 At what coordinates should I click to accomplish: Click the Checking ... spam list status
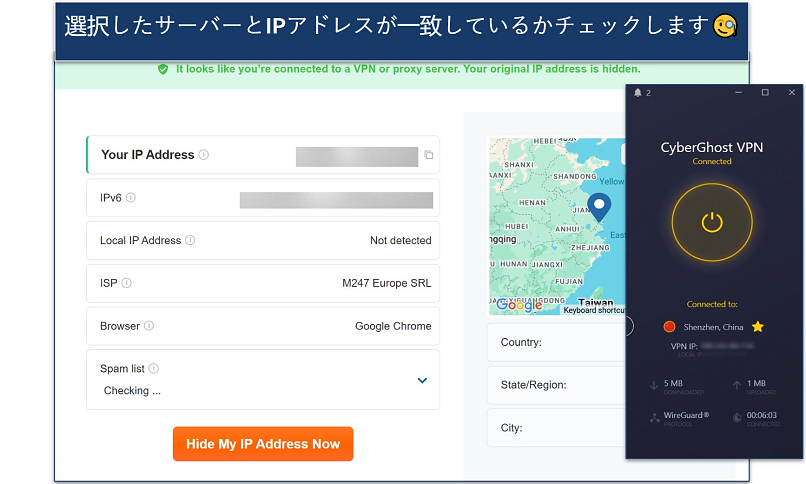[x=132, y=390]
